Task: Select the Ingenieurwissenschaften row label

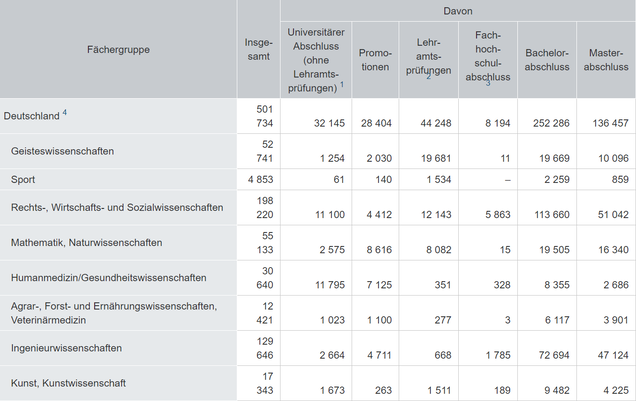Action: 67,348
